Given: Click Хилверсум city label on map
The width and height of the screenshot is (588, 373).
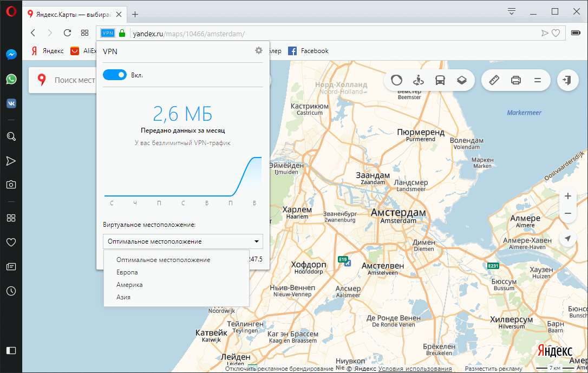Looking at the screenshot, I should 512,319.
